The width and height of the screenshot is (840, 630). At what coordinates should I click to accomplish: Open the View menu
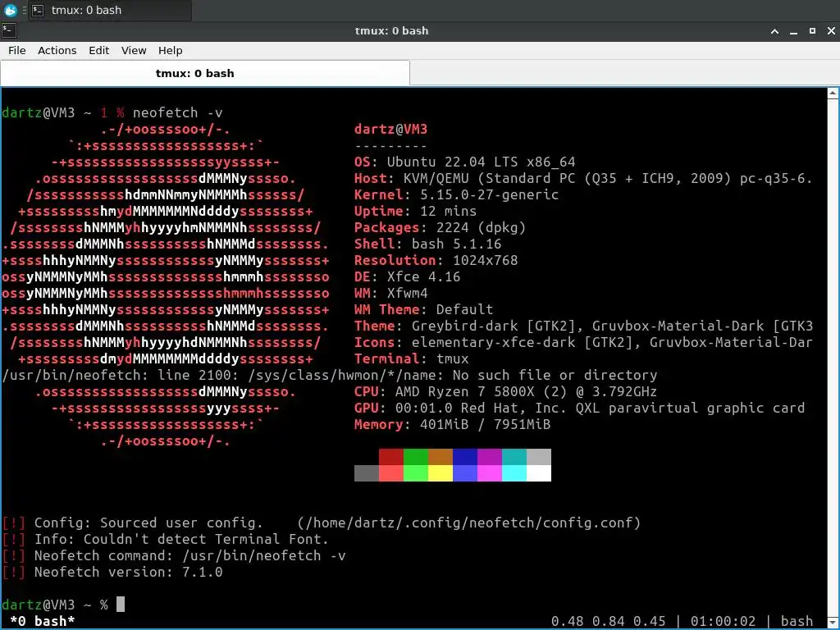(x=134, y=50)
